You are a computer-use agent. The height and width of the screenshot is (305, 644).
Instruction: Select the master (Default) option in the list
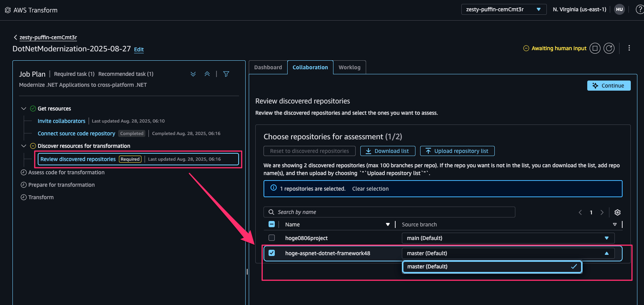(x=492, y=266)
